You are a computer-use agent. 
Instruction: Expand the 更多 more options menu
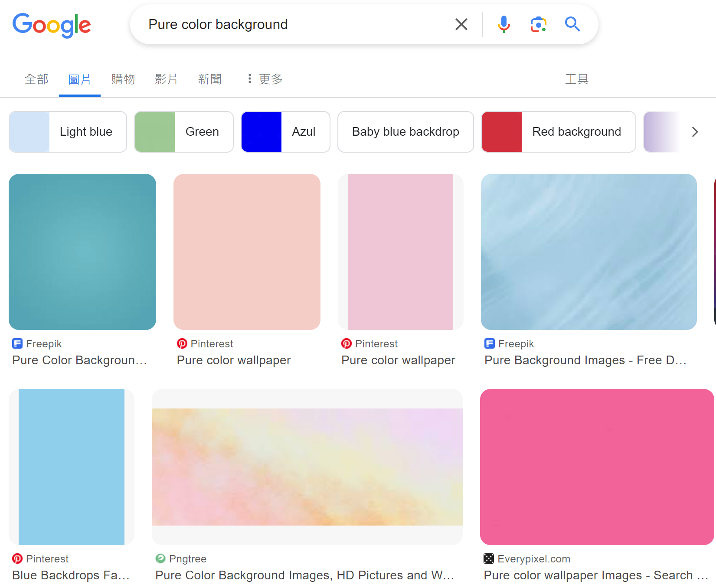(265, 79)
